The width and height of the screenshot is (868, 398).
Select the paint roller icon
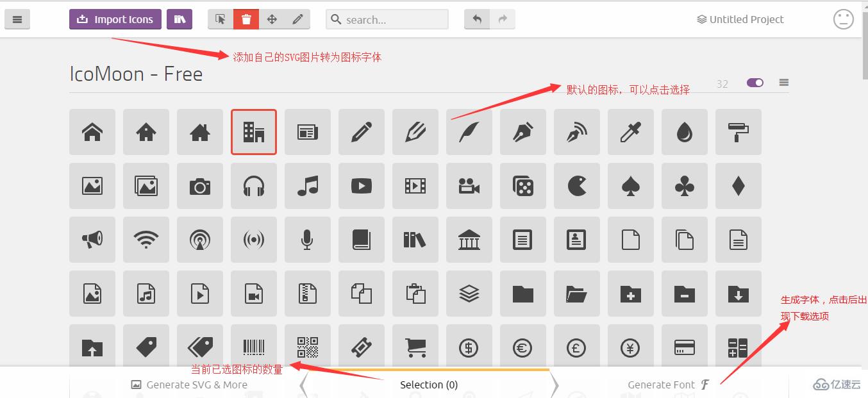(x=739, y=132)
